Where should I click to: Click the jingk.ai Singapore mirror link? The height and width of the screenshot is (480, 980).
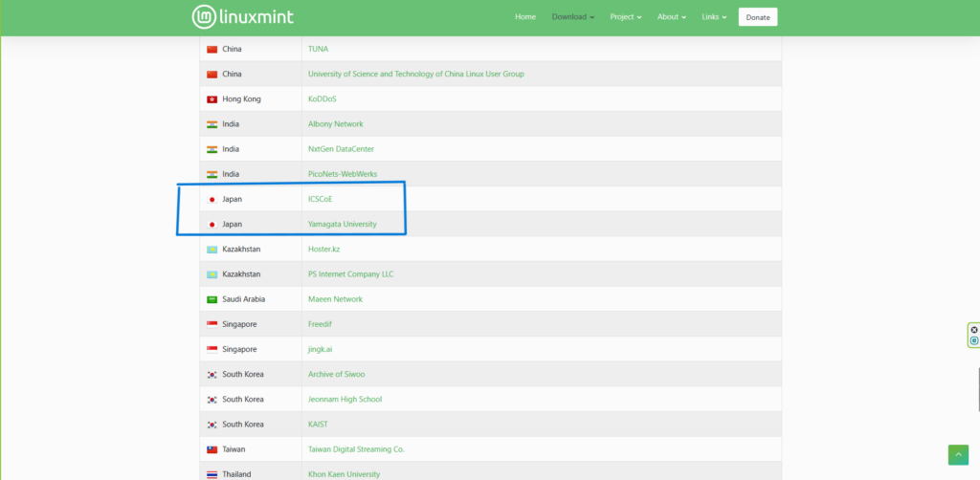click(x=323, y=349)
